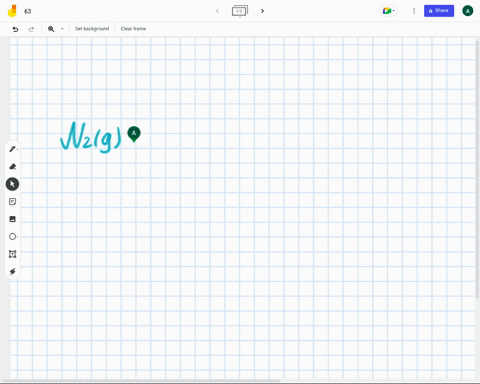This screenshot has height=384, width=480.
Task: Click the horizontal scrollbar at the bottom
Action: tap(142, 380)
